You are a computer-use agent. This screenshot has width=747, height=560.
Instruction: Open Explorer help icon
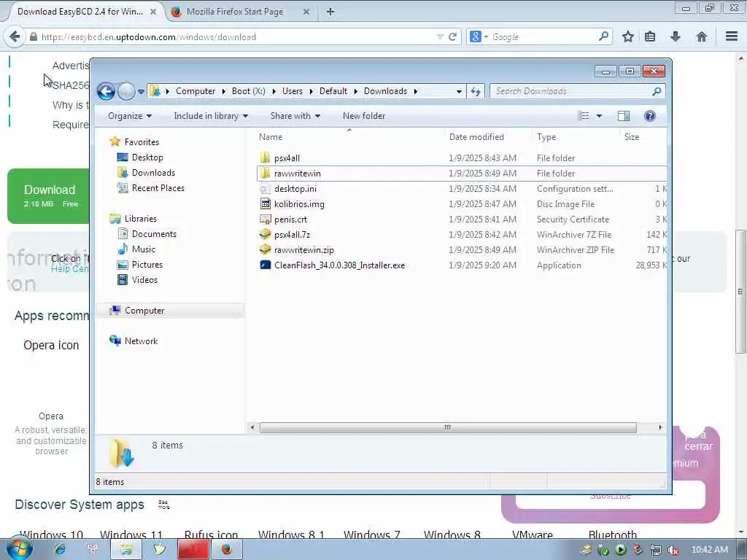click(649, 116)
